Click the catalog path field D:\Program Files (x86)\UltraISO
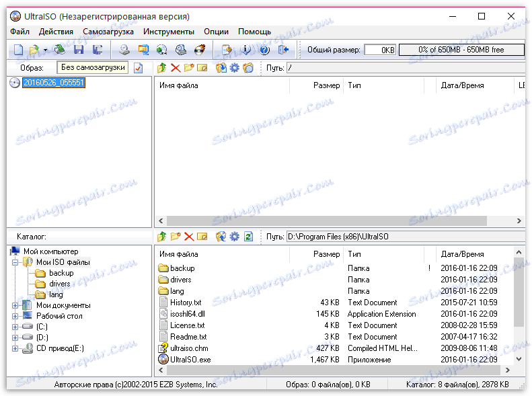 pyautogui.click(x=406, y=237)
